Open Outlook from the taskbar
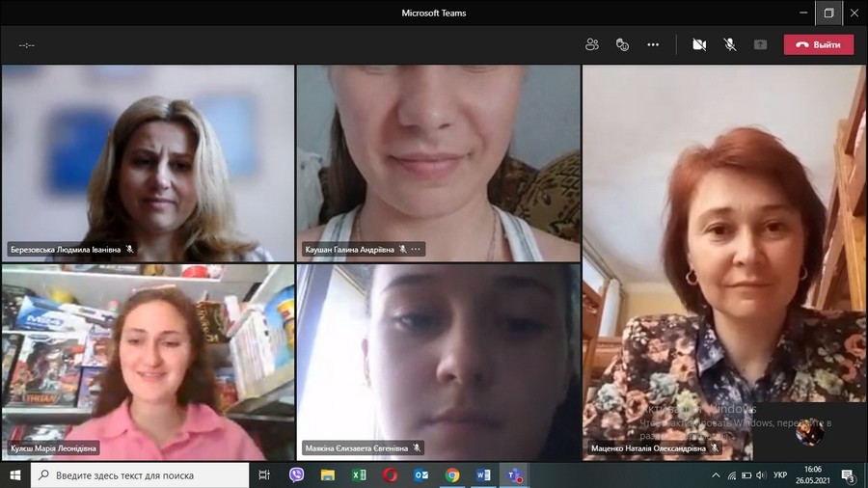Image resolution: width=868 pixels, height=488 pixels. 421,475
